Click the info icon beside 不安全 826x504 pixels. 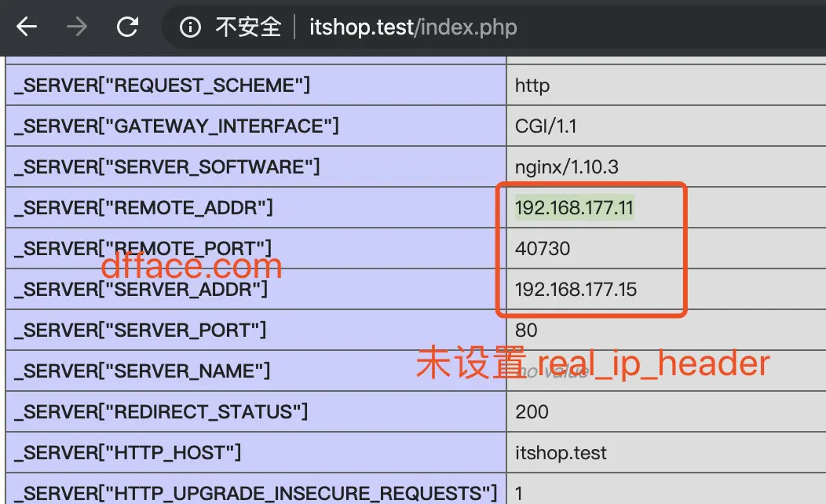194,26
